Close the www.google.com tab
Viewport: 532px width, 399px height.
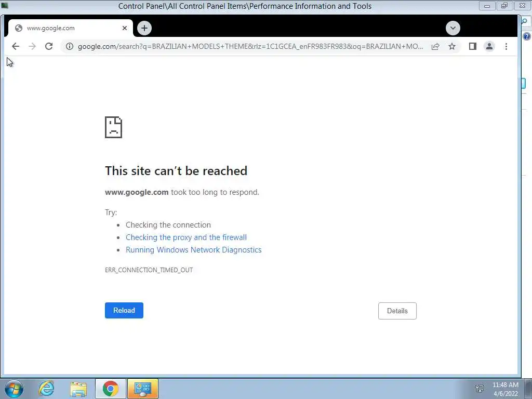tap(125, 28)
